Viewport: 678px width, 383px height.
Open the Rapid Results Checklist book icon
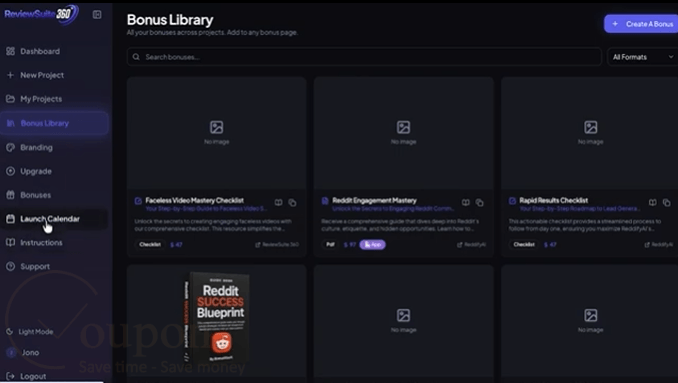click(x=652, y=202)
